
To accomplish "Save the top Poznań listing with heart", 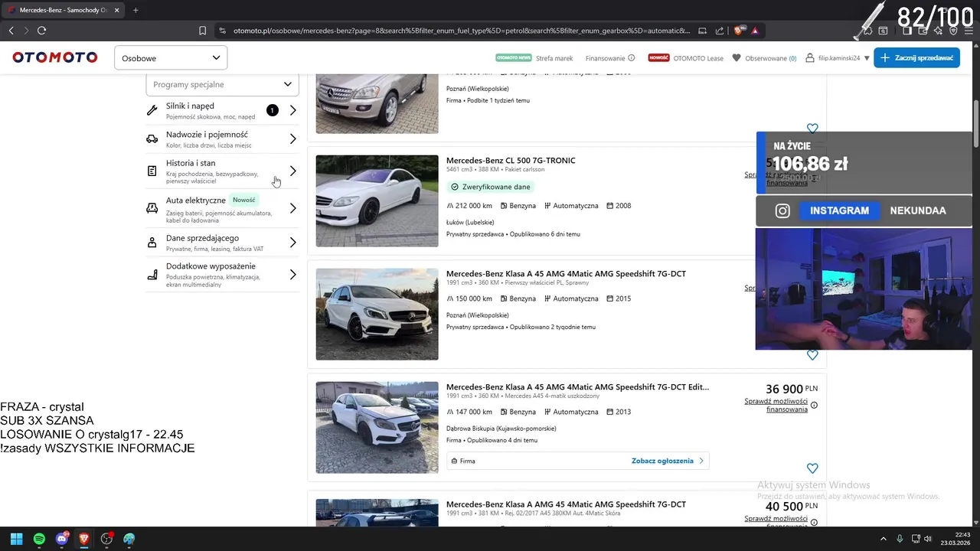I will [812, 129].
